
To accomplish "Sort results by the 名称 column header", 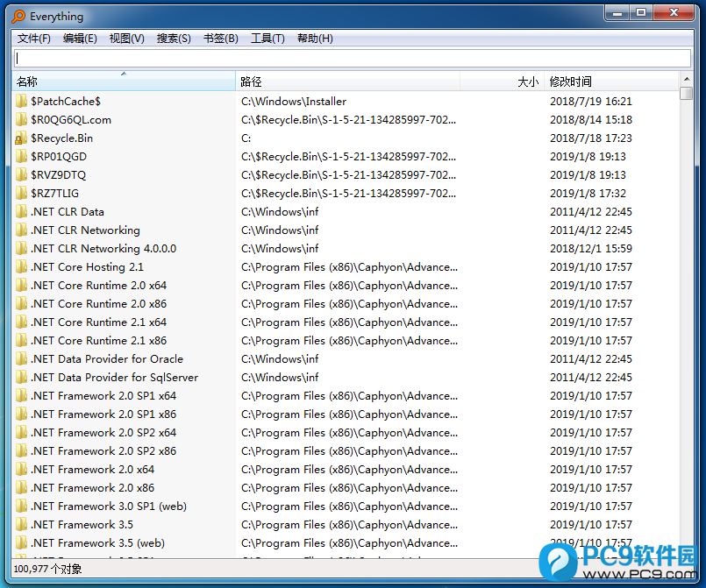I will click(x=124, y=81).
